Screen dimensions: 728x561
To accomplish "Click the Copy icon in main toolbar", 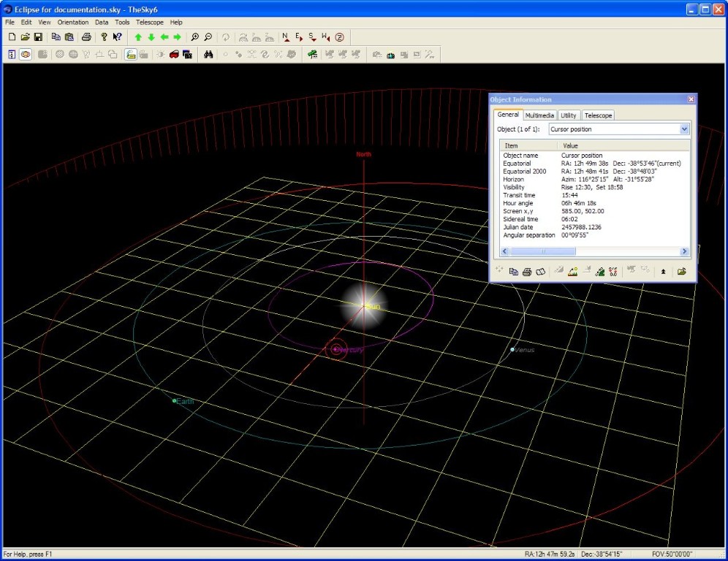I will [x=56, y=37].
